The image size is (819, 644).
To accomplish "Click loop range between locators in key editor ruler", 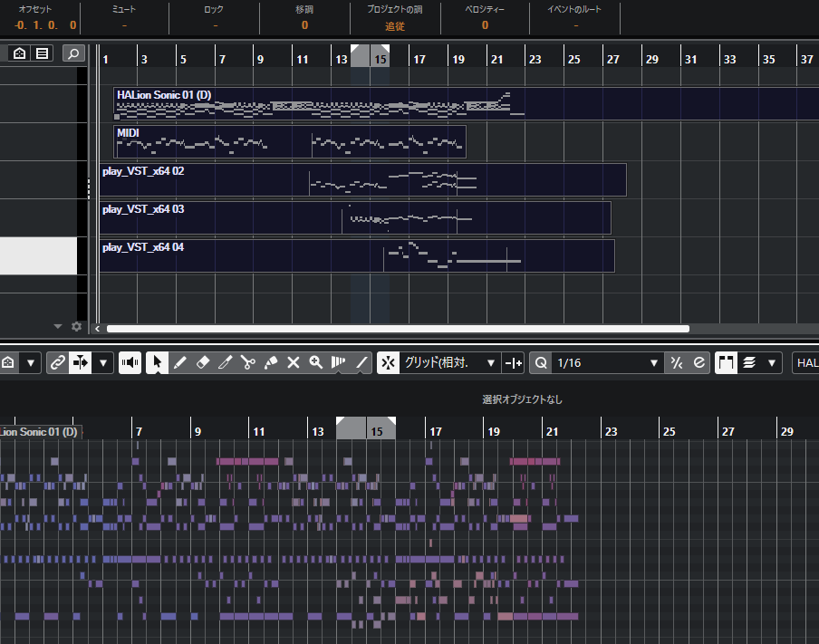I will click(366, 428).
